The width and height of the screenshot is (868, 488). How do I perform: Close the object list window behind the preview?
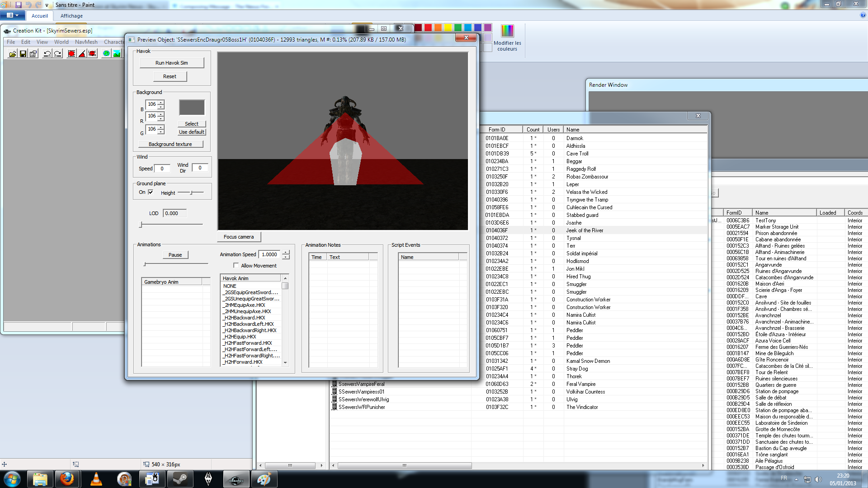(698, 116)
